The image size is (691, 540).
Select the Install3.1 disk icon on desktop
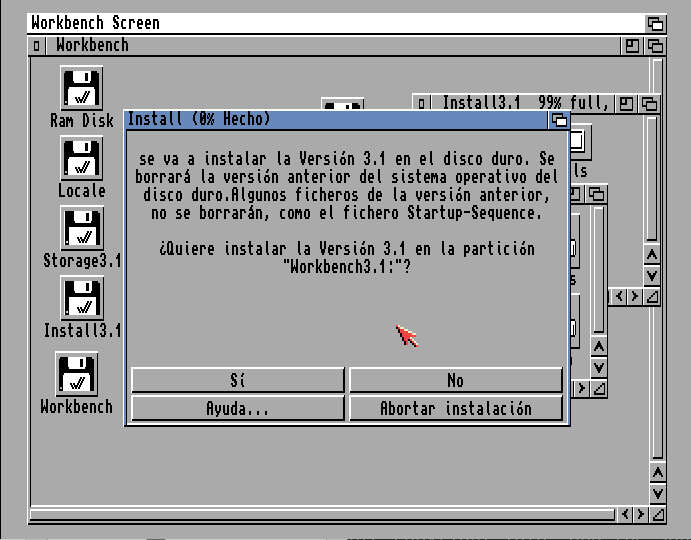point(82,298)
